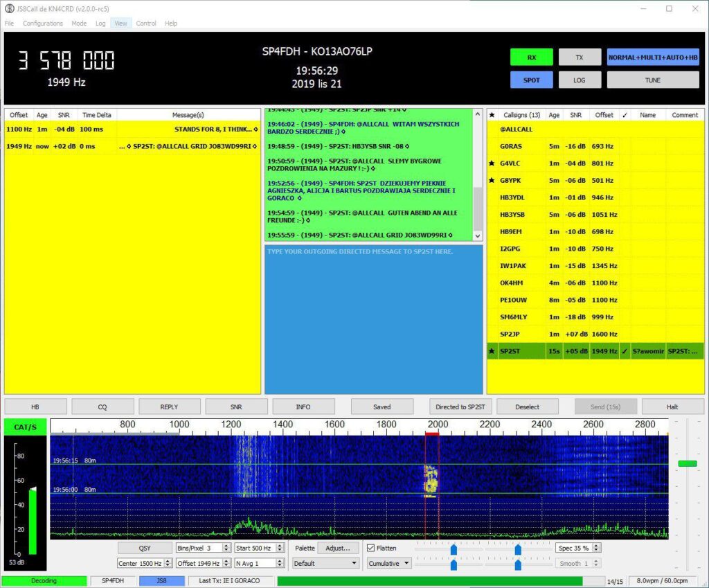The image size is (709, 588).
Task: Toggle the blue SPOT button
Action: pyautogui.click(x=532, y=80)
